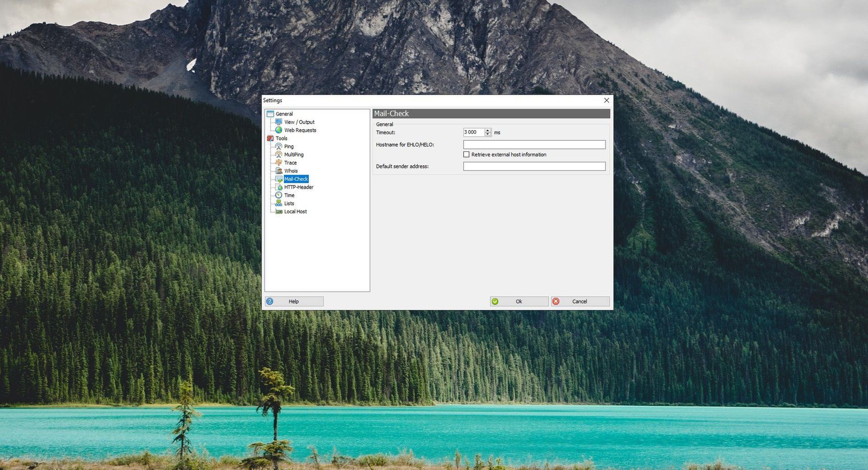Discard changes with Cancel button
This screenshot has height=470, width=868.
(x=580, y=302)
